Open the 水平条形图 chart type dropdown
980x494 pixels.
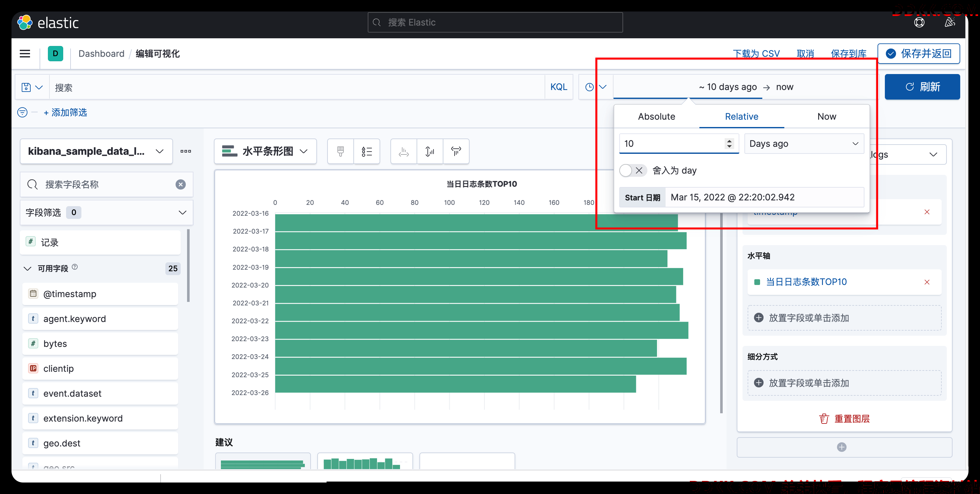(265, 151)
